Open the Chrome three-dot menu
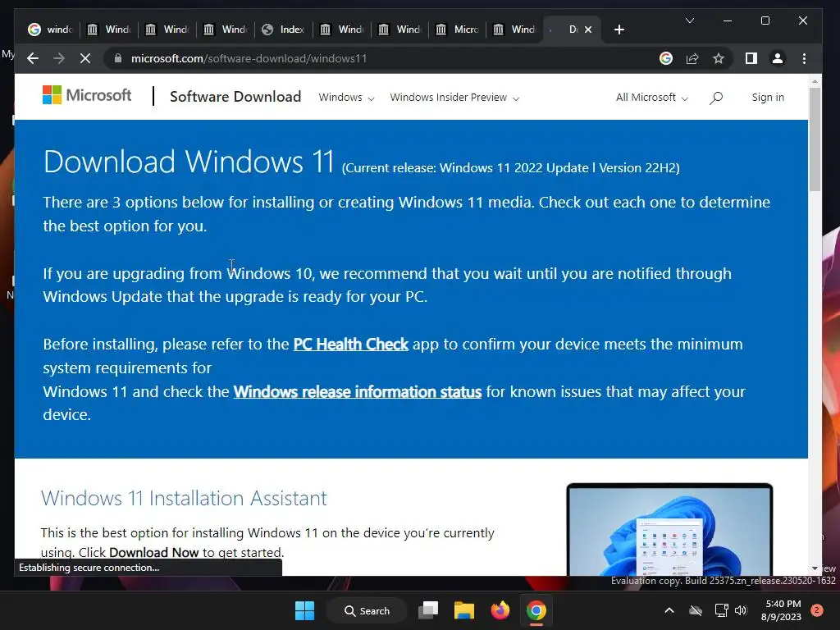This screenshot has width=840, height=630. 804,58
